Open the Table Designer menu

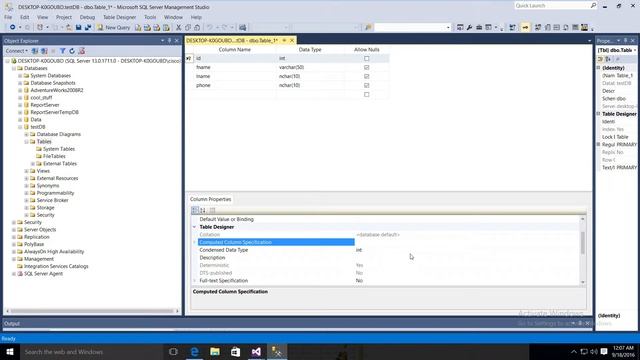click(x=119, y=17)
